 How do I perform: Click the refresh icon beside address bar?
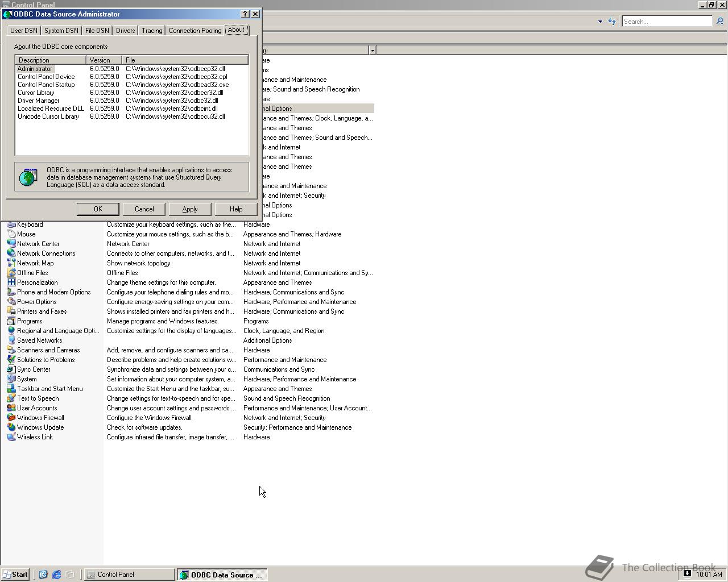[x=612, y=22]
